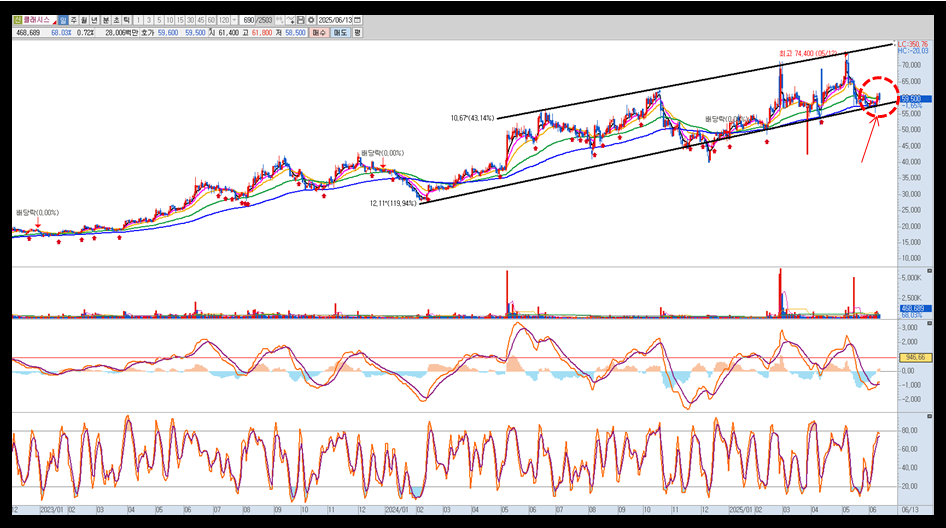Choose the 10 interval button
Viewport: 946px width, 528px height.
[170, 21]
